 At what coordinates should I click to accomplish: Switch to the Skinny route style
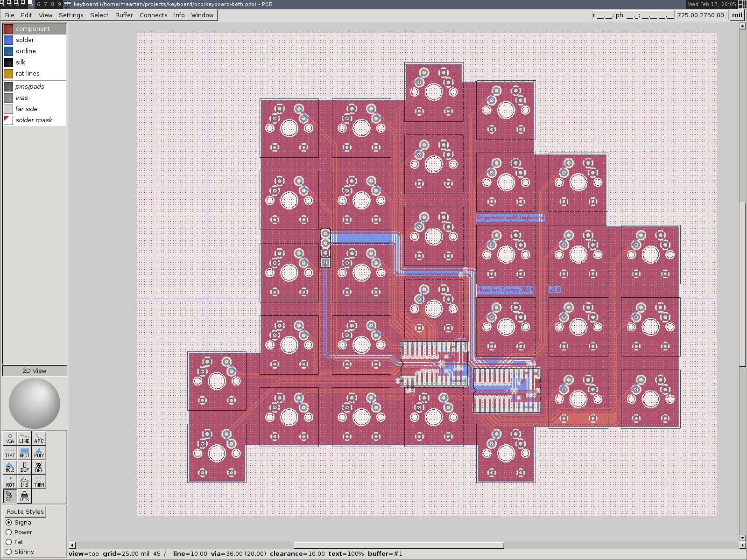click(9, 552)
